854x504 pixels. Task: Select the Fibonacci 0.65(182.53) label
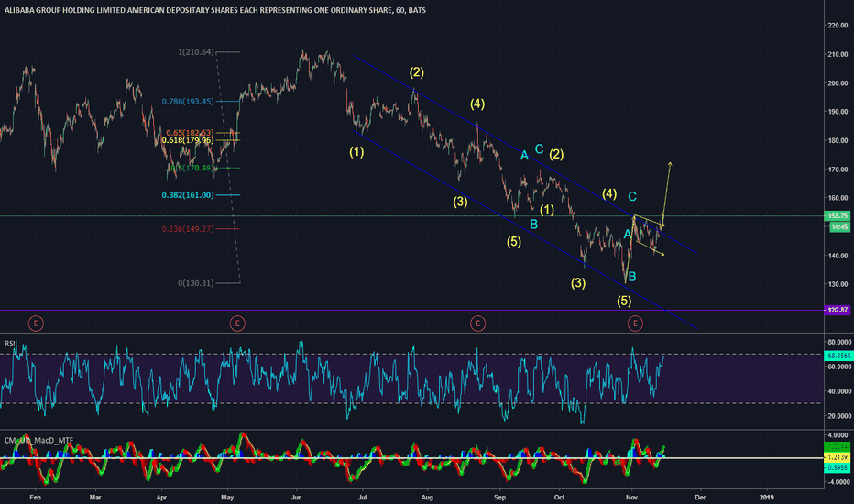(190, 133)
